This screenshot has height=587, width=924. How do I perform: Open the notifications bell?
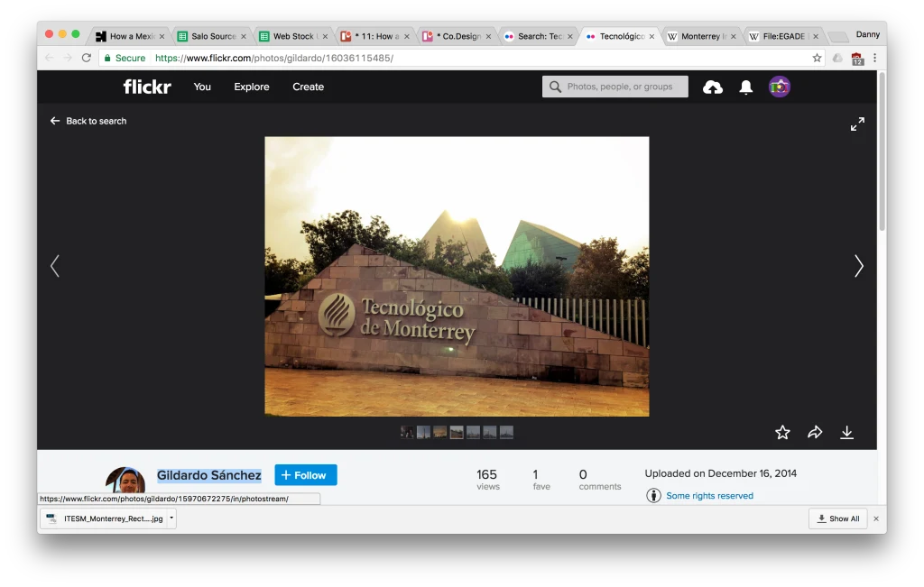pyautogui.click(x=746, y=87)
